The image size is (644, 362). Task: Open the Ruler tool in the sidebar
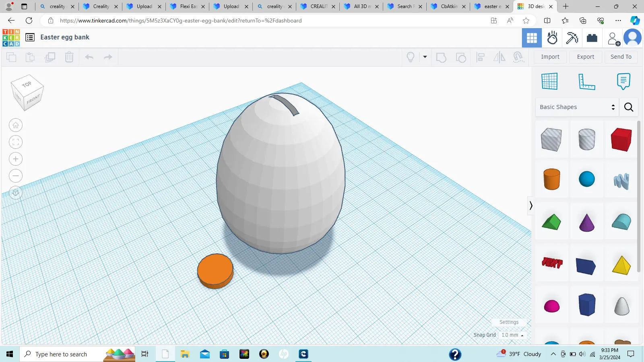click(586, 80)
